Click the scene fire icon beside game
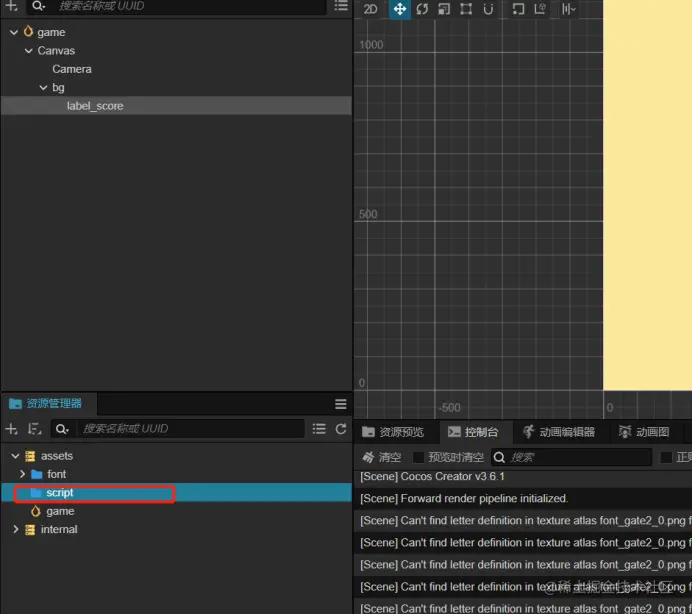 click(x=28, y=32)
